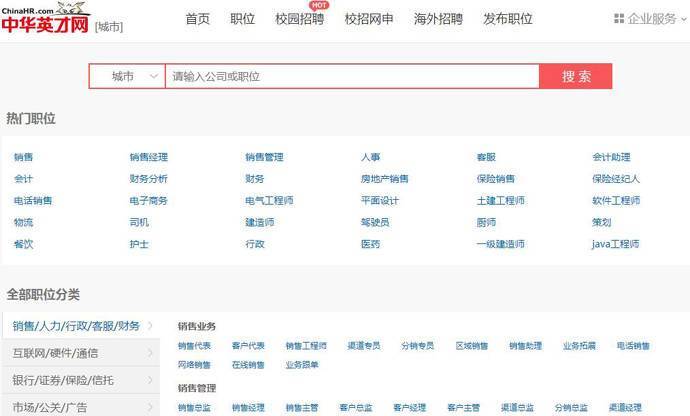Click 电子商务 in hot positions
Image resolution: width=690 pixels, height=416 pixels.
tap(149, 201)
